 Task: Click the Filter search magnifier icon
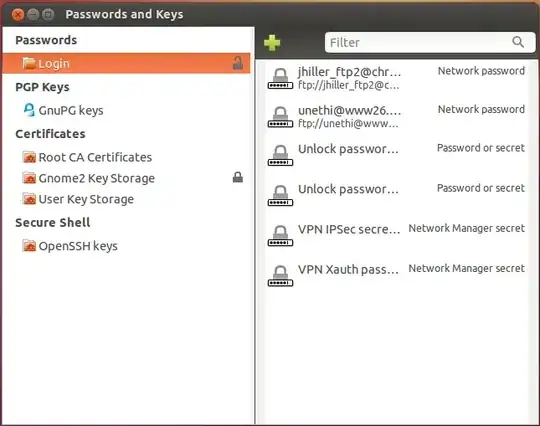coord(518,42)
